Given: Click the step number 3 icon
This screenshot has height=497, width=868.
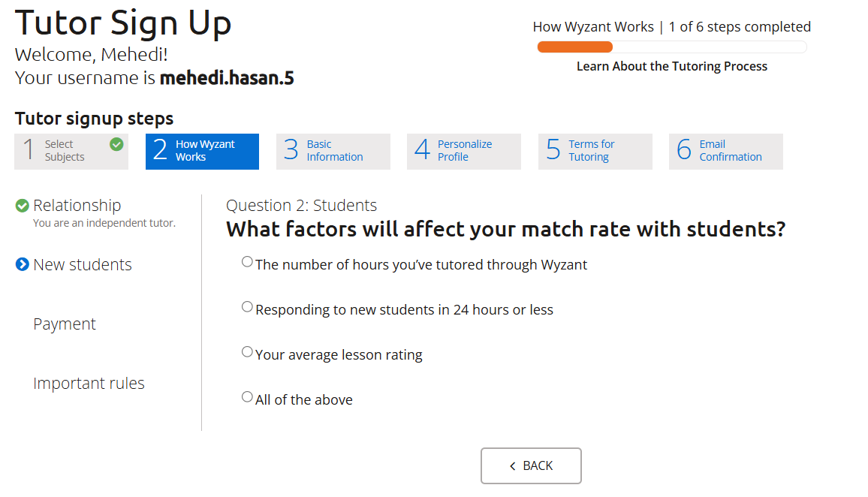Looking at the screenshot, I should click(291, 150).
